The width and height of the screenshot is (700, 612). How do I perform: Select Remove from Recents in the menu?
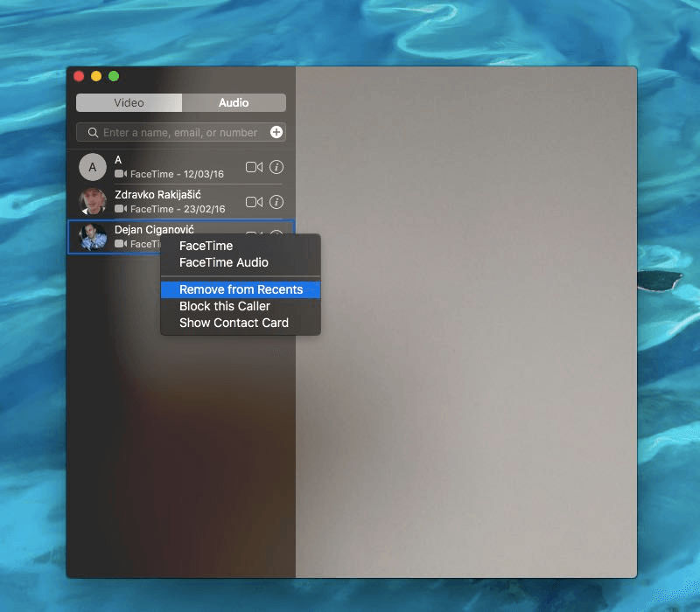[241, 289]
